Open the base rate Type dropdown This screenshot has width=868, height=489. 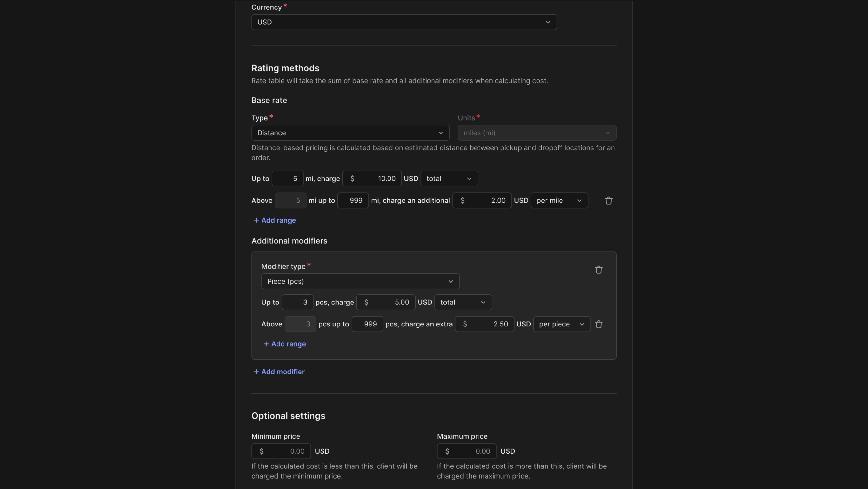point(350,132)
